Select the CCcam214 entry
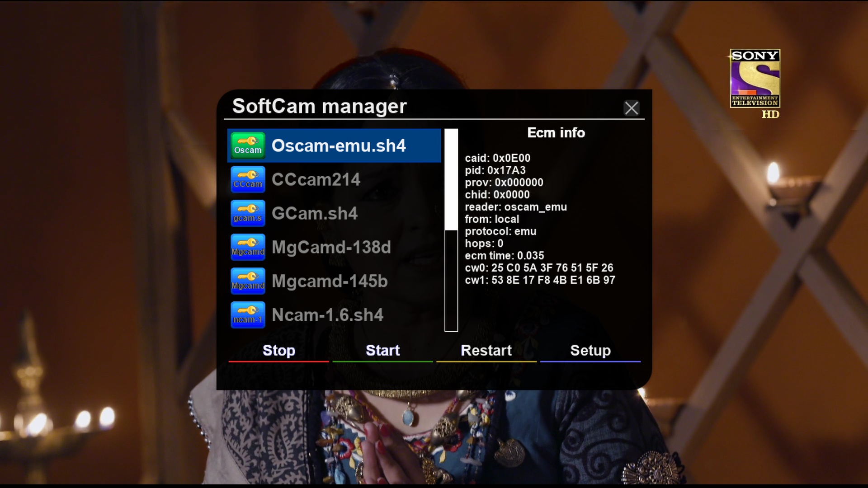The image size is (868, 488). tap(316, 179)
